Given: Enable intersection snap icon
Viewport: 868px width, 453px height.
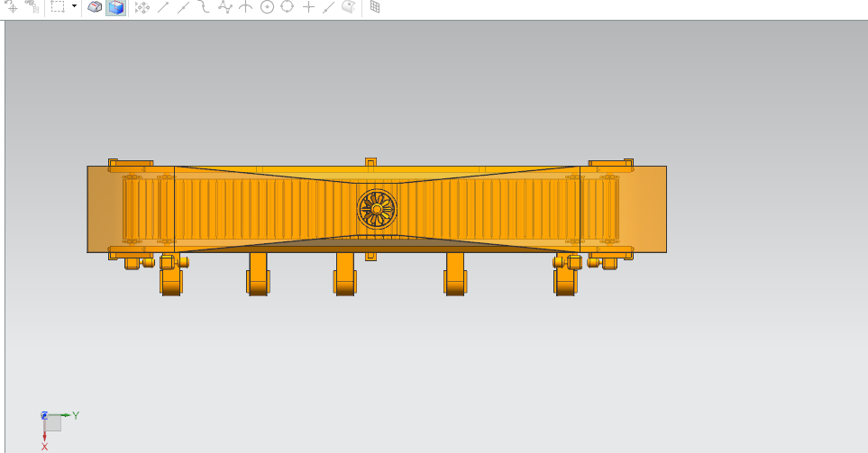Looking at the screenshot, I should (x=246, y=6).
